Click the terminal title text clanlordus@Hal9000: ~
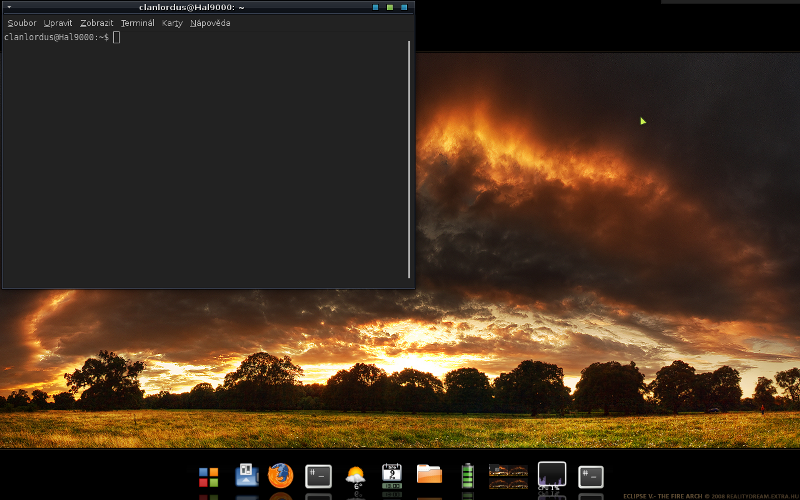This screenshot has width=800, height=500. point(191,7)
